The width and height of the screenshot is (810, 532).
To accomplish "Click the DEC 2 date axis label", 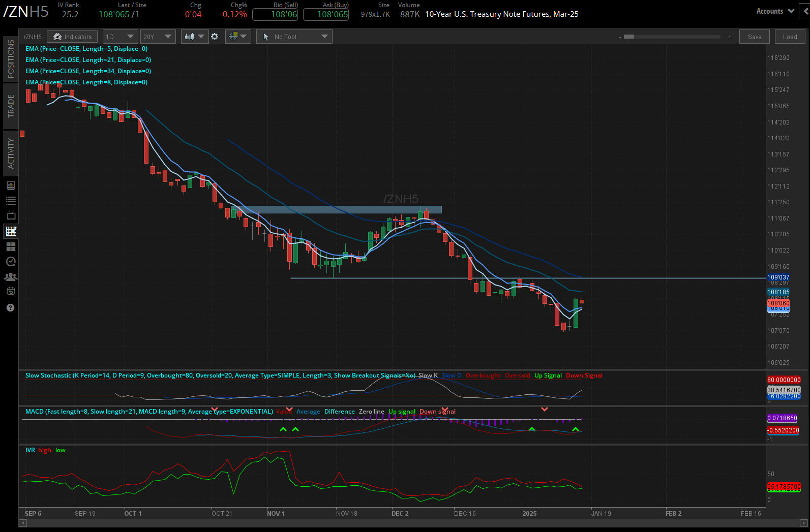I will 400,513.
